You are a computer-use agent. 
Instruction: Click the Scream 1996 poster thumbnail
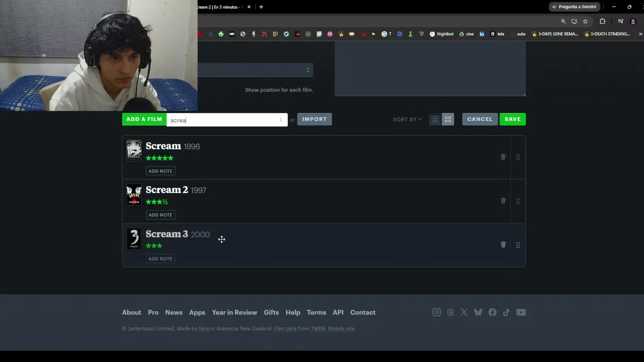[134, 150]
